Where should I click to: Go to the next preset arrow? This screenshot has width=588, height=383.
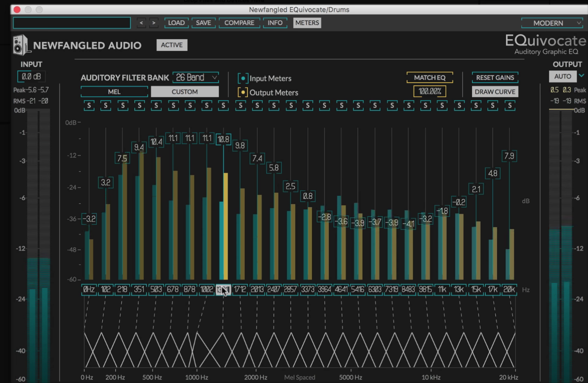154,23
